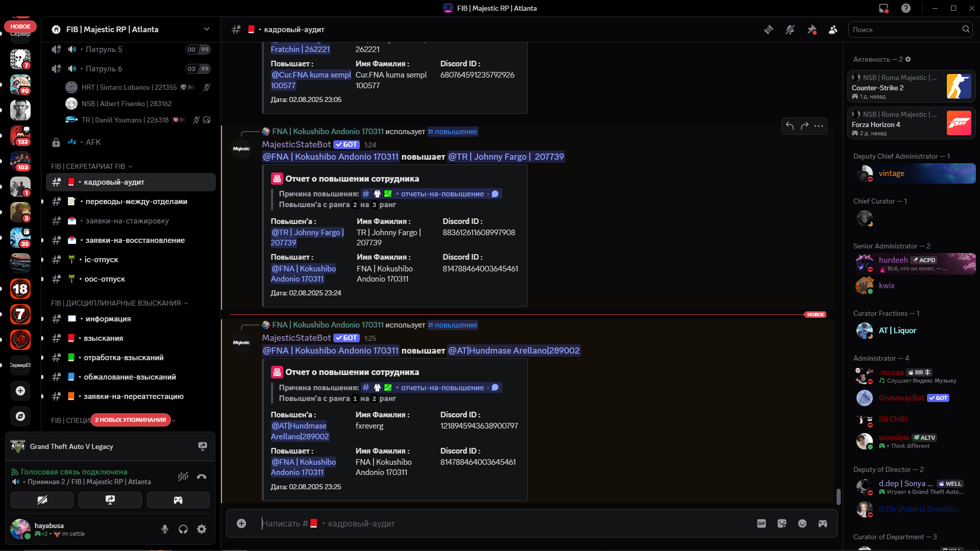
Task: Open the Discover servers compass icon
Action: [x=20, y=416]
